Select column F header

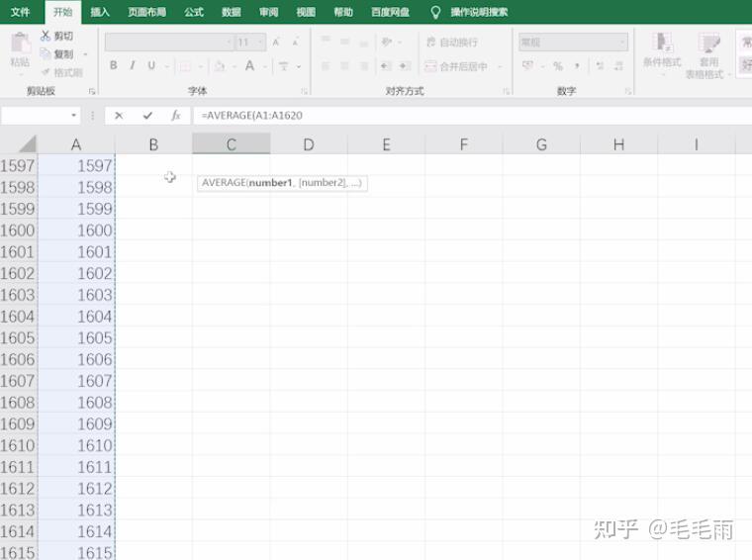pos(463,144)
